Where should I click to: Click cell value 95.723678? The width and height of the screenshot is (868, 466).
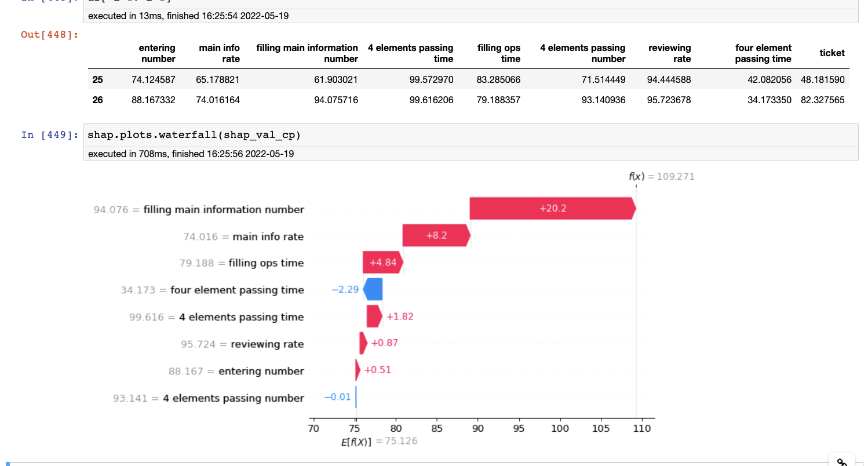(669, 100)
